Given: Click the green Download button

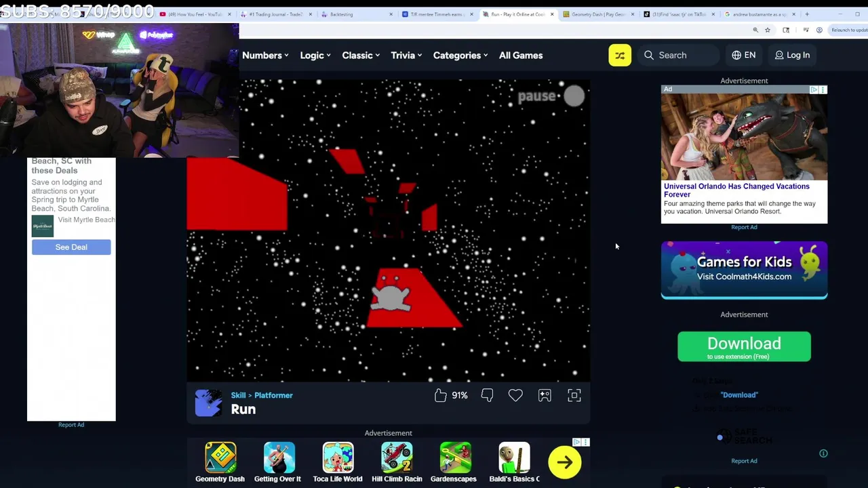Looking at the screenshot, I should [744, 346].
